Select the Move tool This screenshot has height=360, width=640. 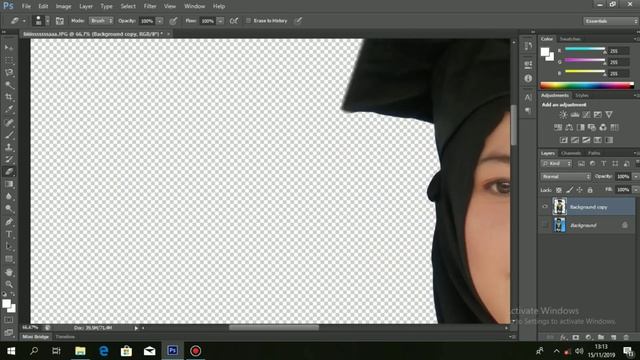(x=9, y=48)
